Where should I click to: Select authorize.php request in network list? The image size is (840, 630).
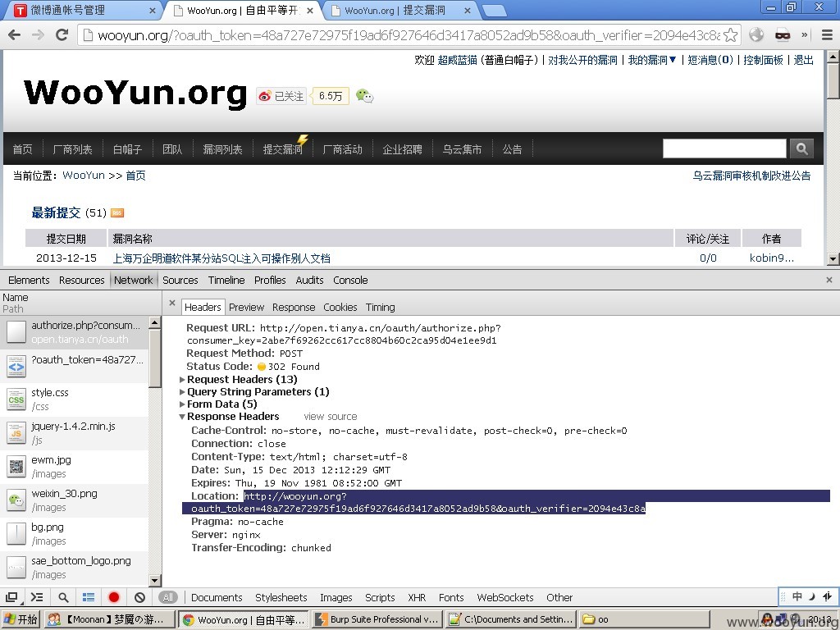tap(75, 332)
